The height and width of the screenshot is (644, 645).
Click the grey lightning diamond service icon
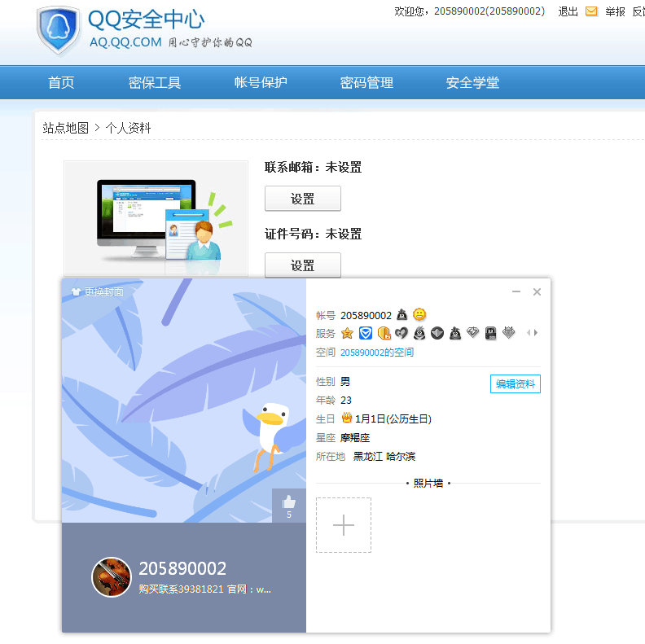tap(473, 332)
